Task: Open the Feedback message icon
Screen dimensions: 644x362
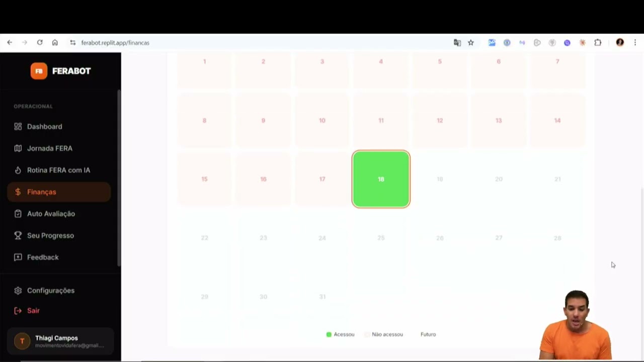Action: pos(18,257)
